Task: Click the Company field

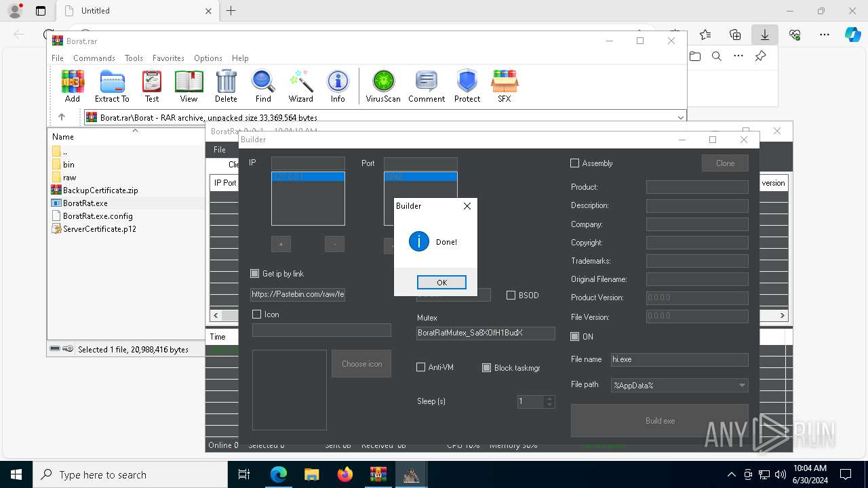Action: tap(697, 224)
